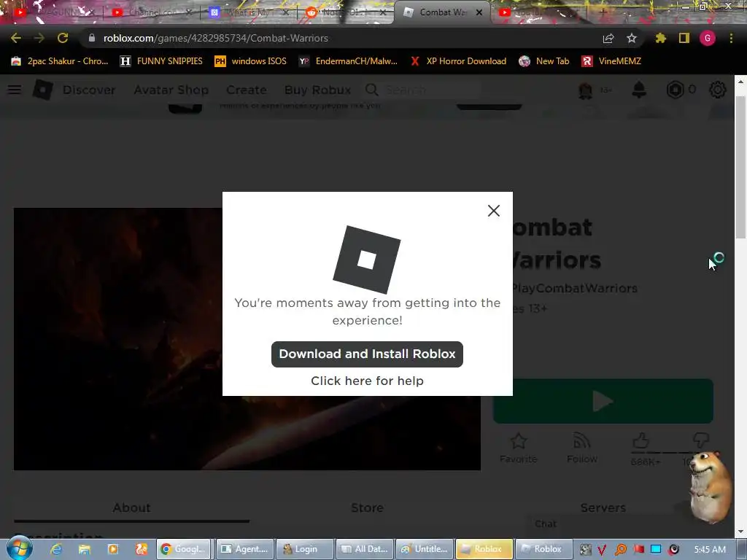Dislike the game with thumbs down
The height and width of the screenshot is (560, 747).
click(700, 441)
